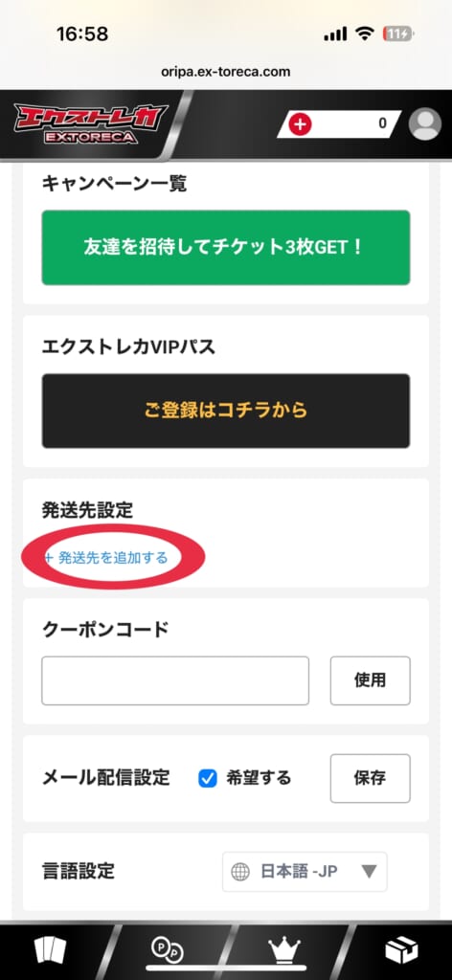The image size is (452, 980).
Task: Tap the globe icon in language selector
Action: pos(240,872)
